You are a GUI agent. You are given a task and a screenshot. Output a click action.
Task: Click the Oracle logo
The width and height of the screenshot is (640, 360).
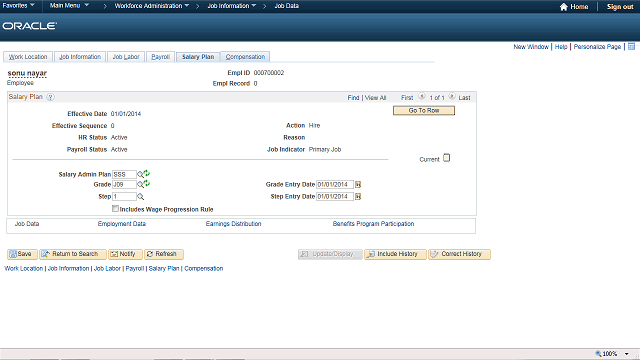[x=30, y=26]
